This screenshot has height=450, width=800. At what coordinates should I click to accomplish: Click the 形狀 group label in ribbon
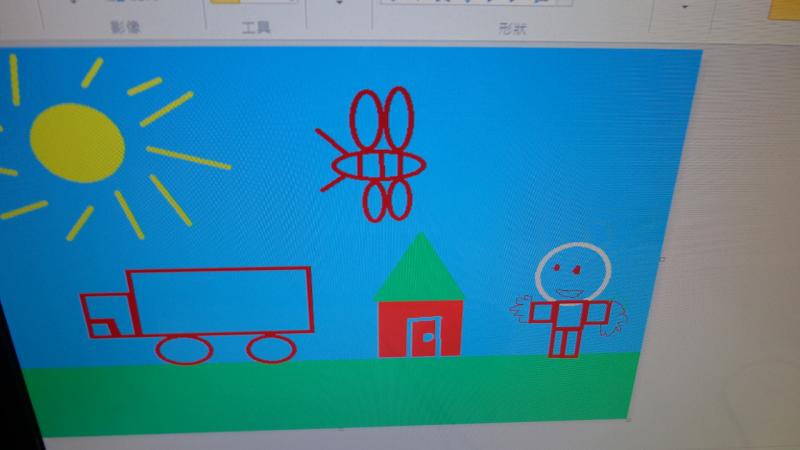(512, 29)
